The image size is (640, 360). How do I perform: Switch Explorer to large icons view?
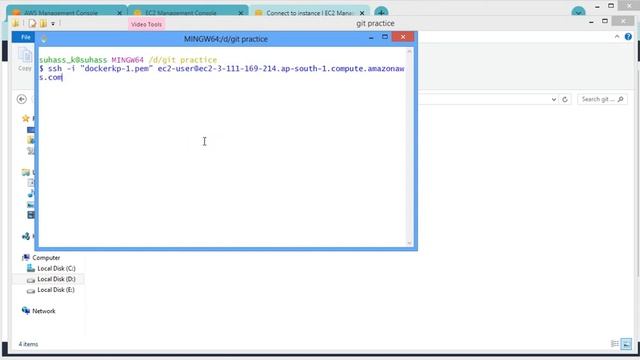[626, 344]
